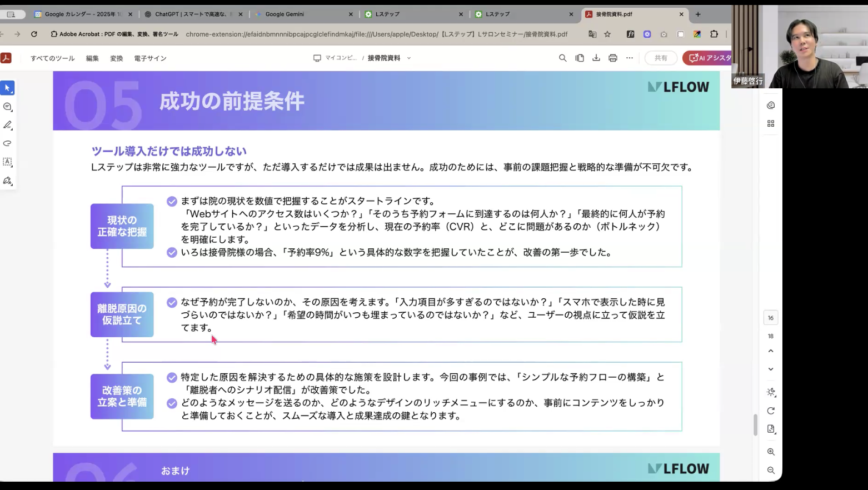Viewport: 868px width, 490px height.
Task: Choose the highlighter pen tool
Action: click(x=8, y=125)
